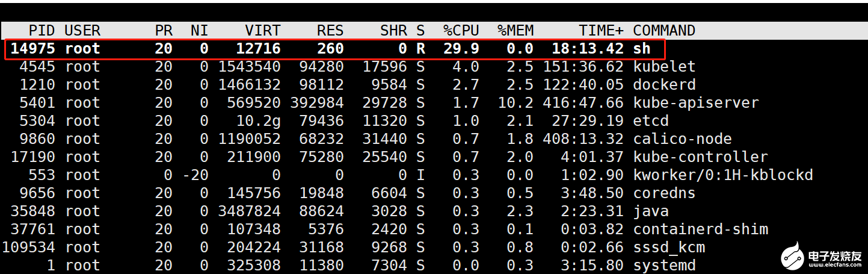868x274 pixels.
Task: Click the TIME+ column header
Action: click(x=601, y=31)
